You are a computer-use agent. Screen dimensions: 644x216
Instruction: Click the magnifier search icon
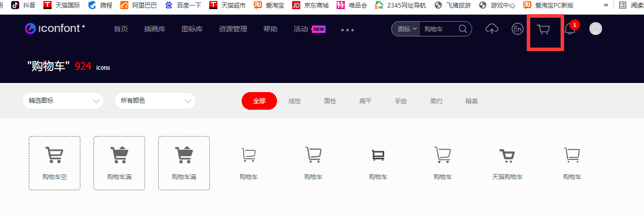pyautogui.click(x=463, y=29)
